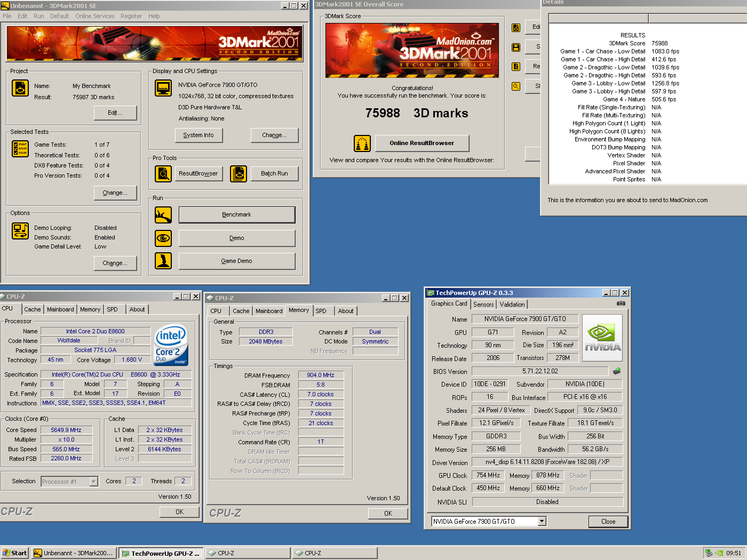Click the DRAM Frequency 904.0 MHz field

[x=321, y=375]
